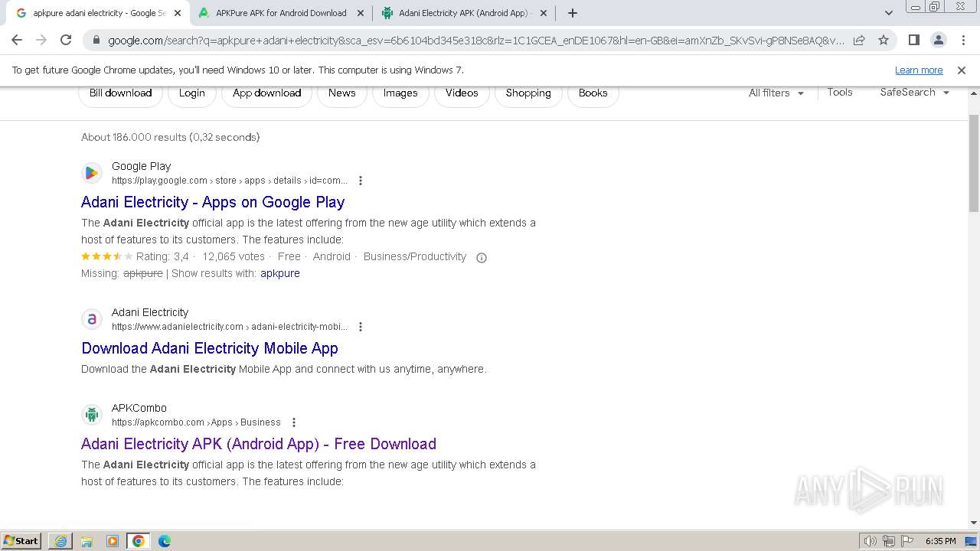Open the Tools search options
This screenshot has height=551, width=980.
tap(840, 92)
